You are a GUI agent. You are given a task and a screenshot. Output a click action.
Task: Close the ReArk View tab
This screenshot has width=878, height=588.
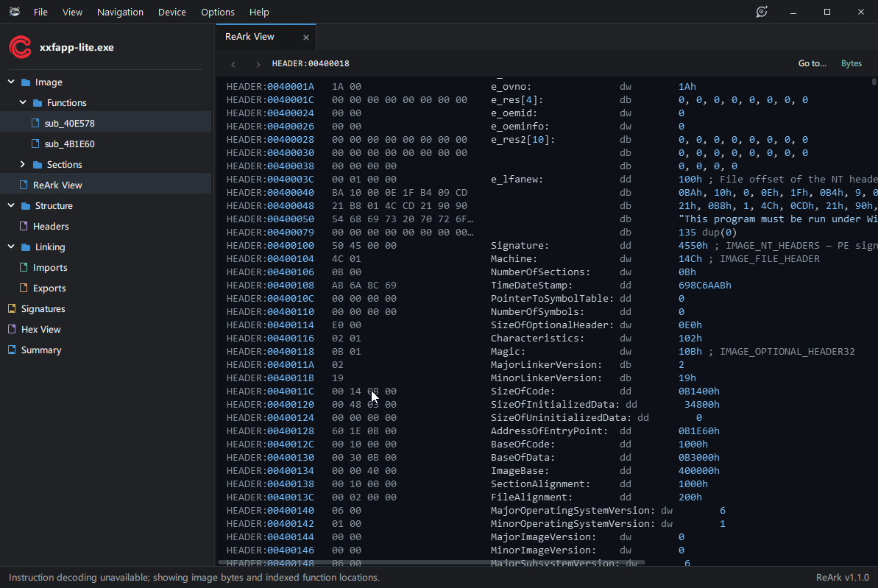tap(305, 38)
